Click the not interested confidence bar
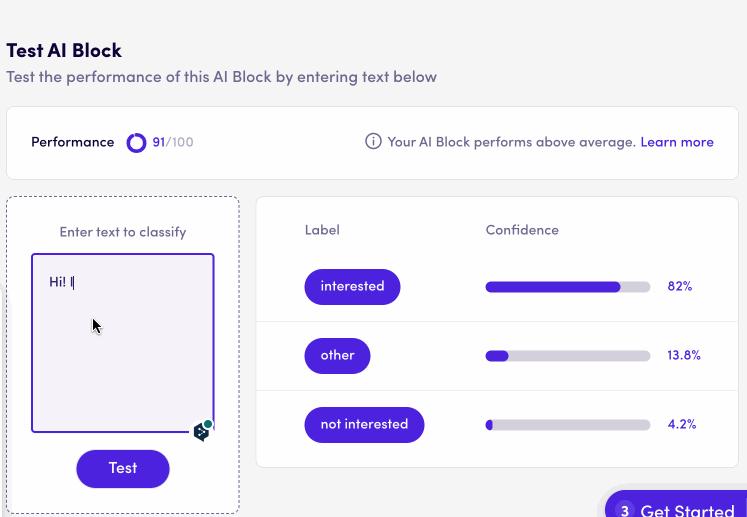Viewport: 747px width, 517px height. click(x=567, y=425)
